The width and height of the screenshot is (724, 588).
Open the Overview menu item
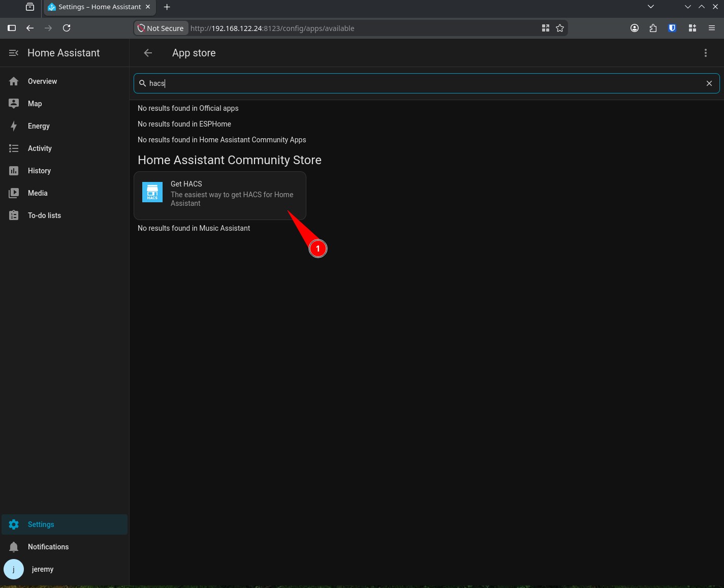coord(65,81)
